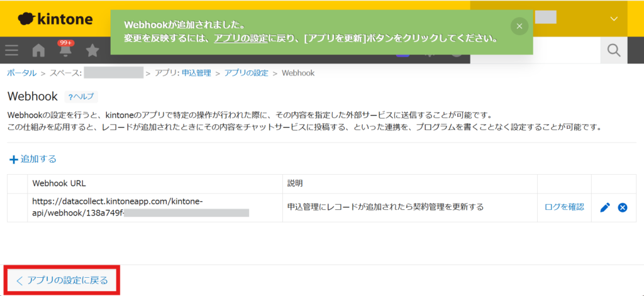644x296 pixels.
Task: Click the star bookmark icon
Action: pyautogui.click(x=92, y=50)
